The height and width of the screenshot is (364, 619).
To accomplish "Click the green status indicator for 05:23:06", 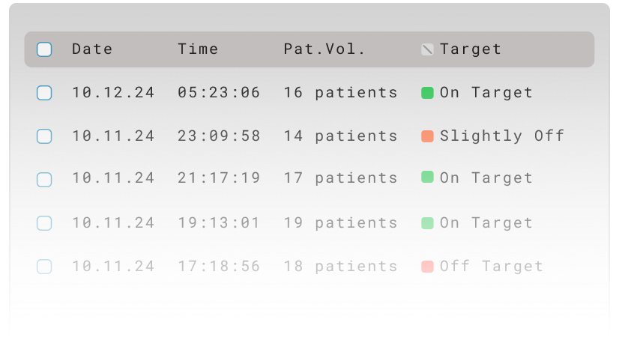I will tap(427, 93).
